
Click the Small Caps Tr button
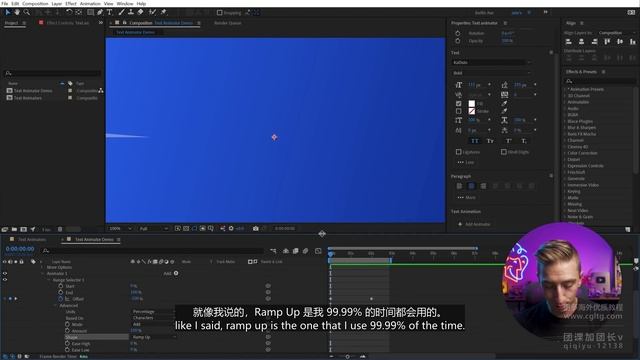click(x=490, y=141)
